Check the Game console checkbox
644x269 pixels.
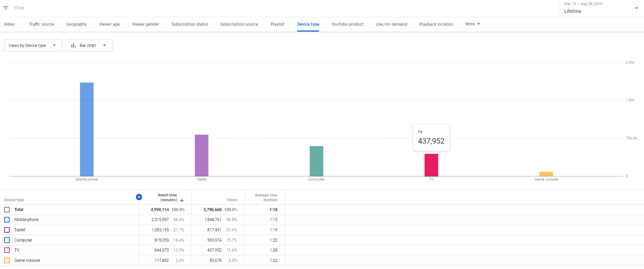[x=7, y=260]
